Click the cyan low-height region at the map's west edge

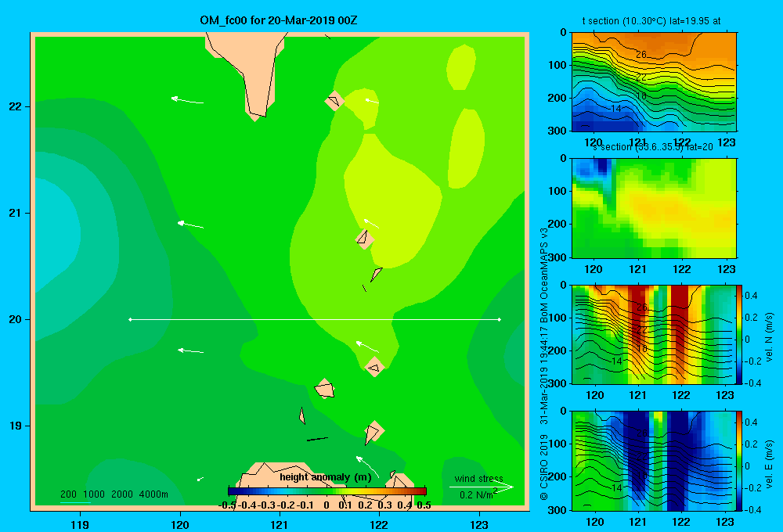[x=56, y=235]
